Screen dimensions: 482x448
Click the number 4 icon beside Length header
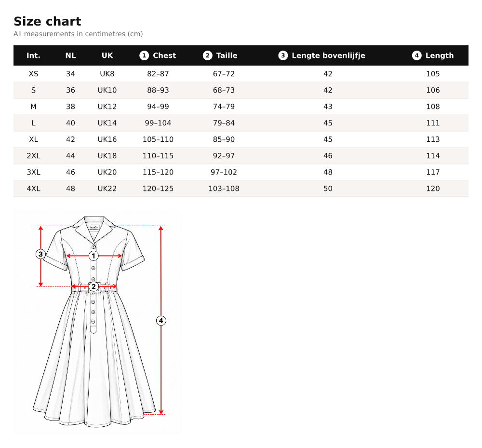(416, 55)
